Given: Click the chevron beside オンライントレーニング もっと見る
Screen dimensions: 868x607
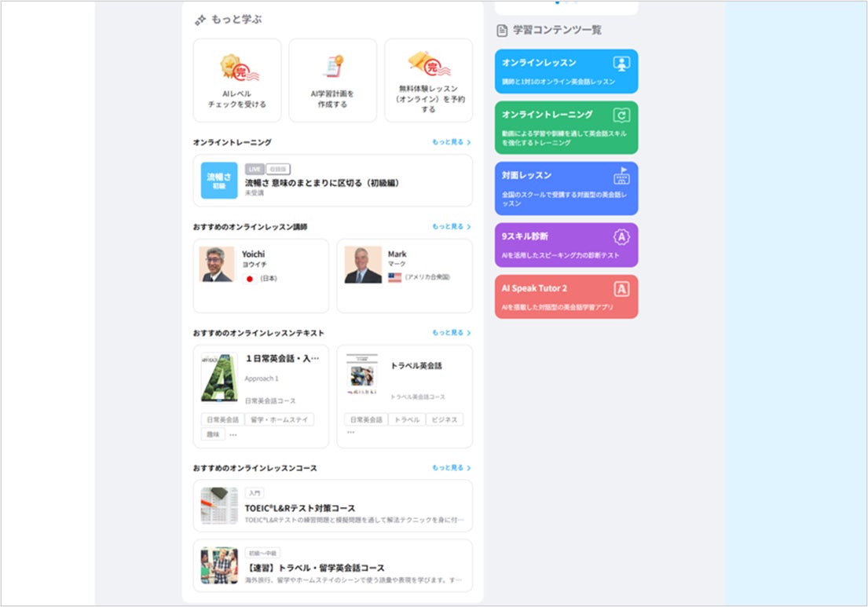Looking at the screenshot, I should click(x=469, y=143).
